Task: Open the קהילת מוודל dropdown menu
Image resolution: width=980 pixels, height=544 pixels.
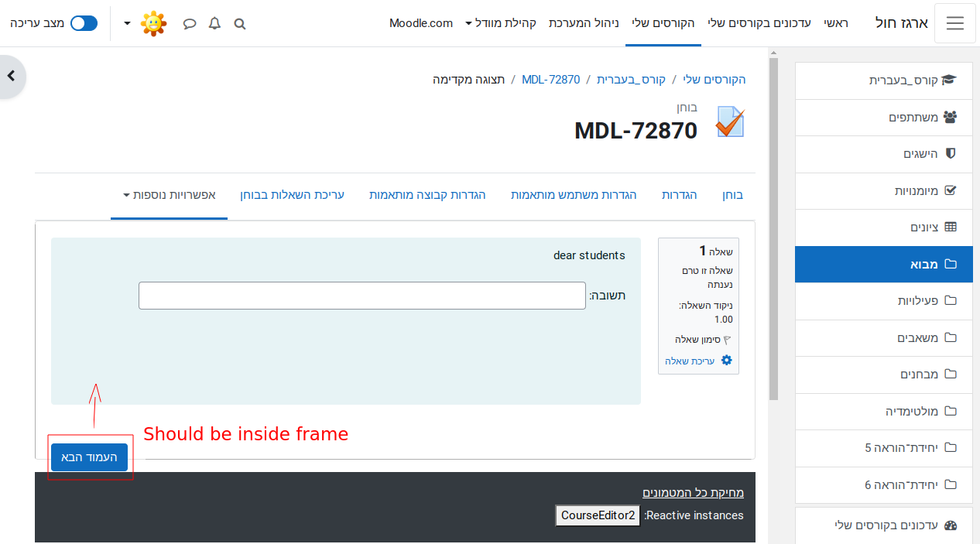Action: pyautogui.click(x=501, y=23)
